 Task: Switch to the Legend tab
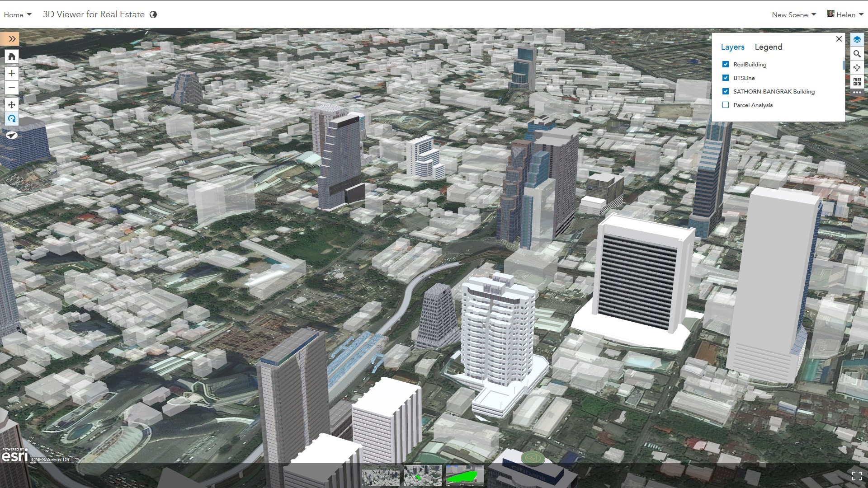click(768, 47)
